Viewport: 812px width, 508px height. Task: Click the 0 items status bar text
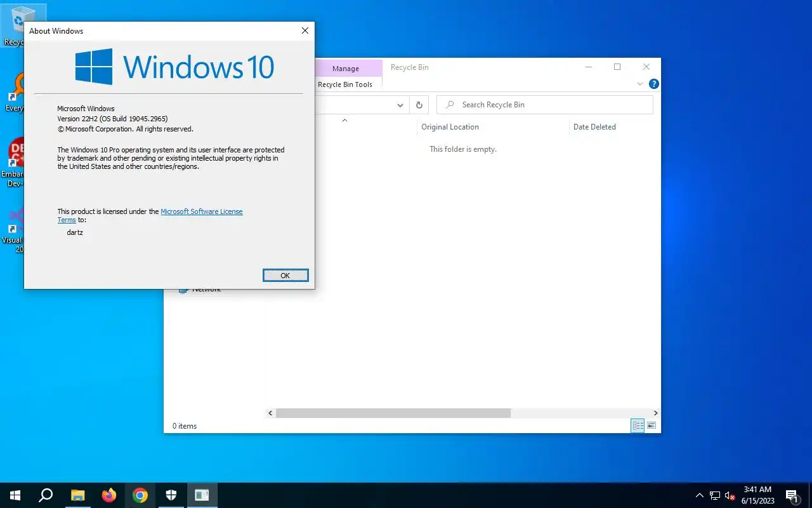tap(185, 426)
